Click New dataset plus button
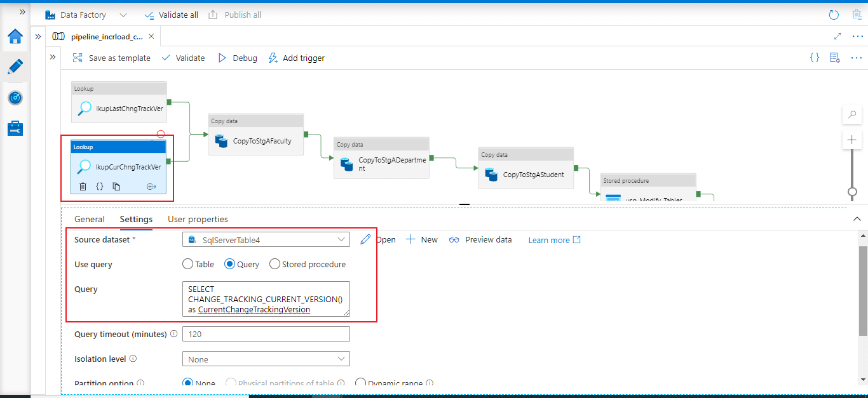This screenshot has width=868, height=398. (422, 239)
